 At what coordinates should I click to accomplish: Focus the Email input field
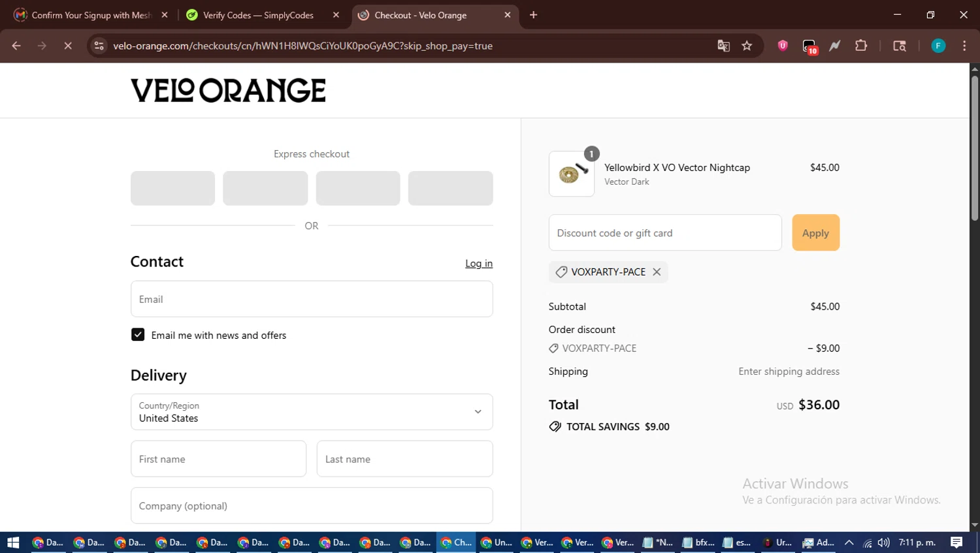pyautogui.click(x=312, y=299)
